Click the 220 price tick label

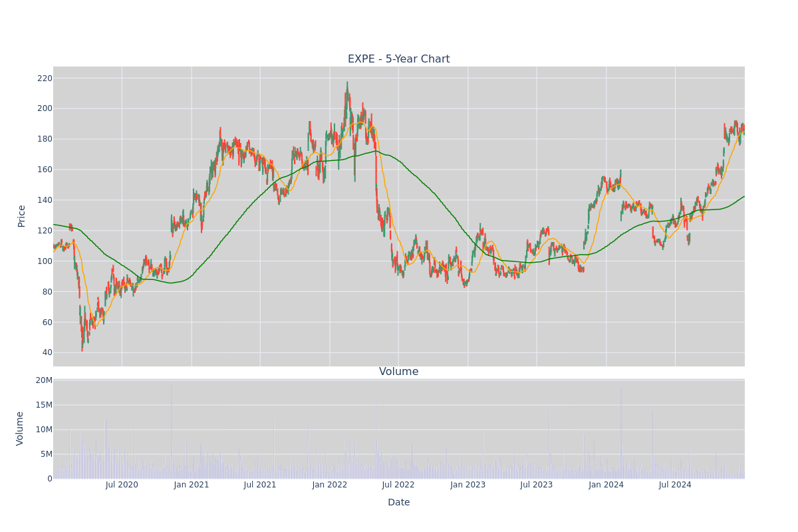coord(45,78)
